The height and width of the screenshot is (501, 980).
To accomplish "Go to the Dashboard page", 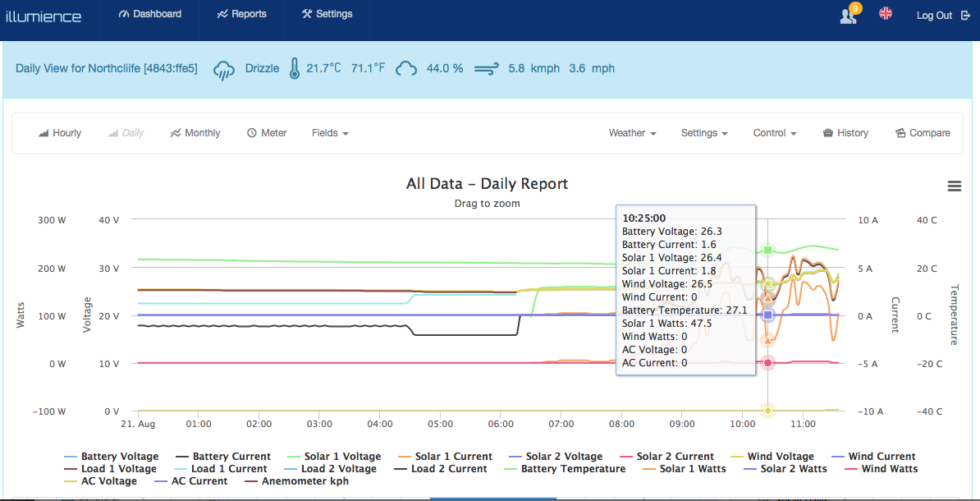I will tap(149, 14).
